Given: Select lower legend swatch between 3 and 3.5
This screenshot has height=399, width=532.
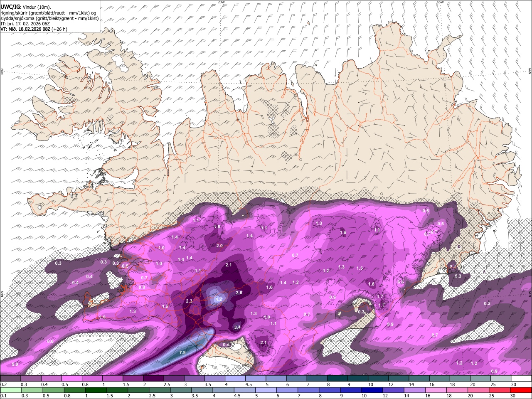Looking at the screenshot, I should pos(202,390).
